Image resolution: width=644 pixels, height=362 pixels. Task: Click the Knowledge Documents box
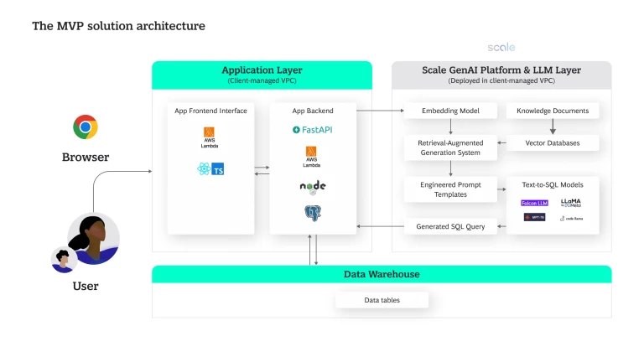click(x=553, y=111)
